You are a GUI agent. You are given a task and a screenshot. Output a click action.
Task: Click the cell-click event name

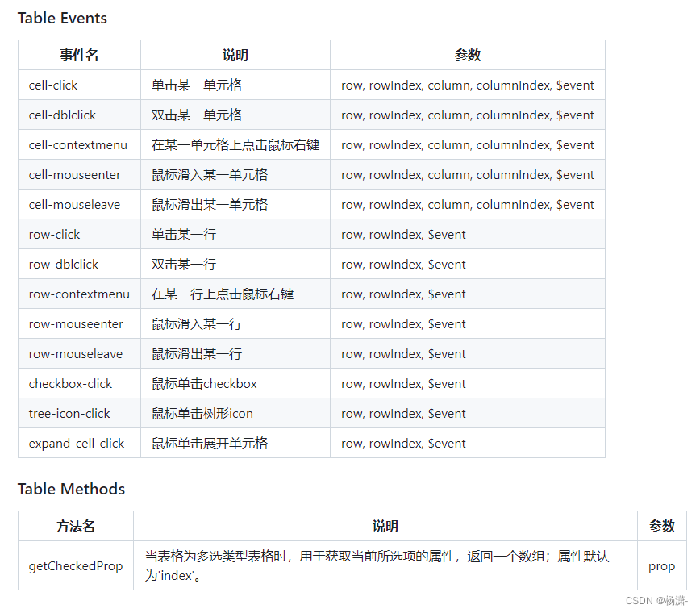pyautogui.click(x=54, y=85)
